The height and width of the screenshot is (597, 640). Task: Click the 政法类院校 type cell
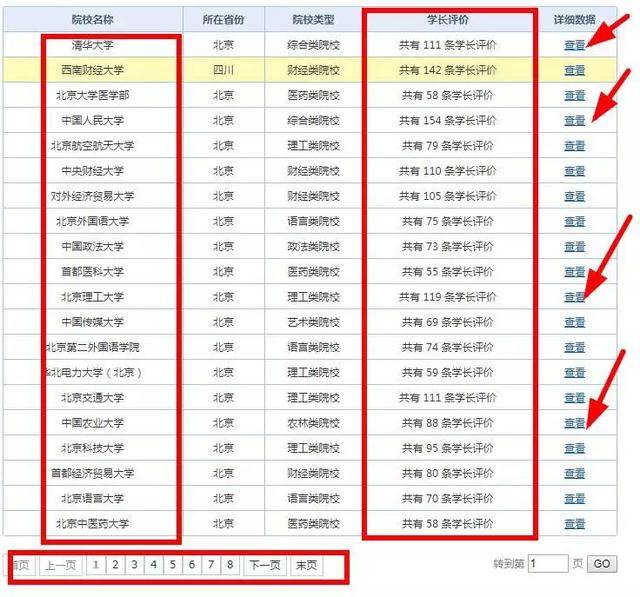coord(313,246)
